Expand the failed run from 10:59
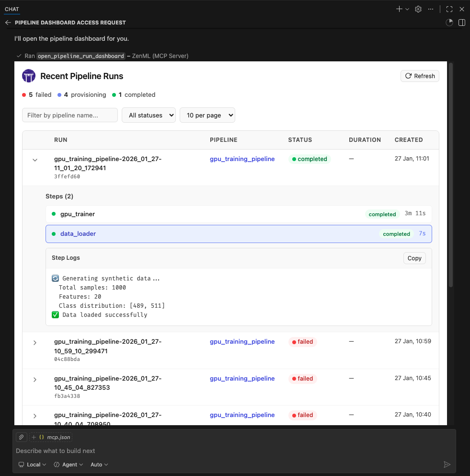This screenshot has height=476, width=470. click(34, 342)
